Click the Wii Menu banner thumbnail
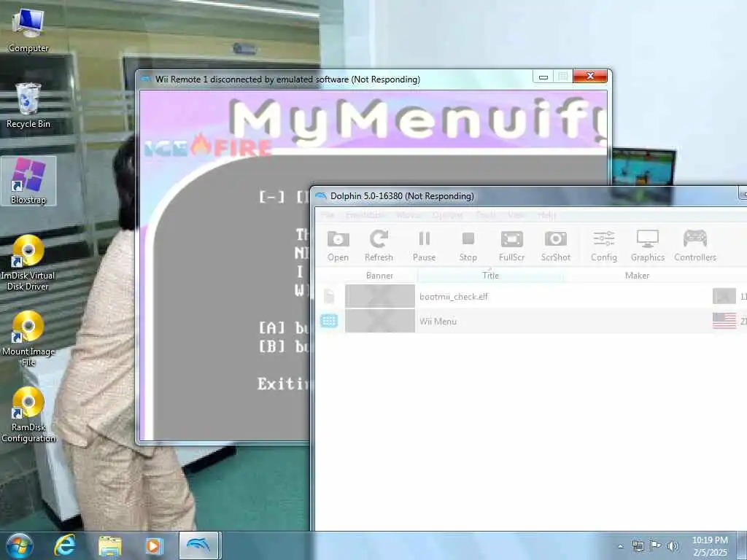This screenshot has height=560, width=747. point(379,321)
